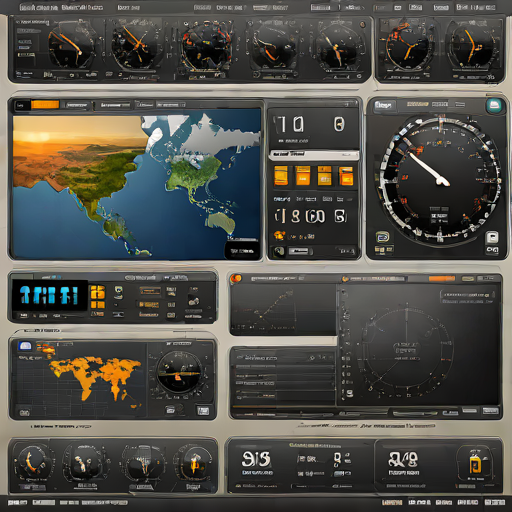Click the grey slider bar at the middle panel bottom
Viewport: 512px width, 512px height.
point(299,251)
